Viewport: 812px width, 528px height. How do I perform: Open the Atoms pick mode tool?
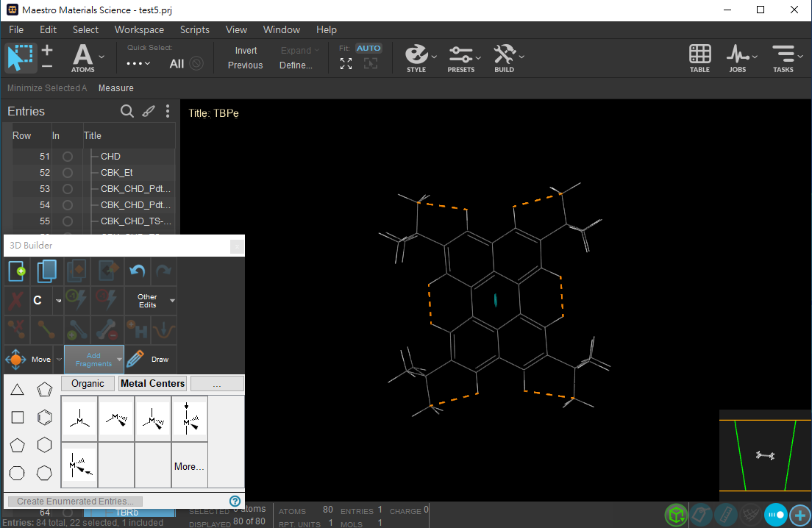point(83,58)
